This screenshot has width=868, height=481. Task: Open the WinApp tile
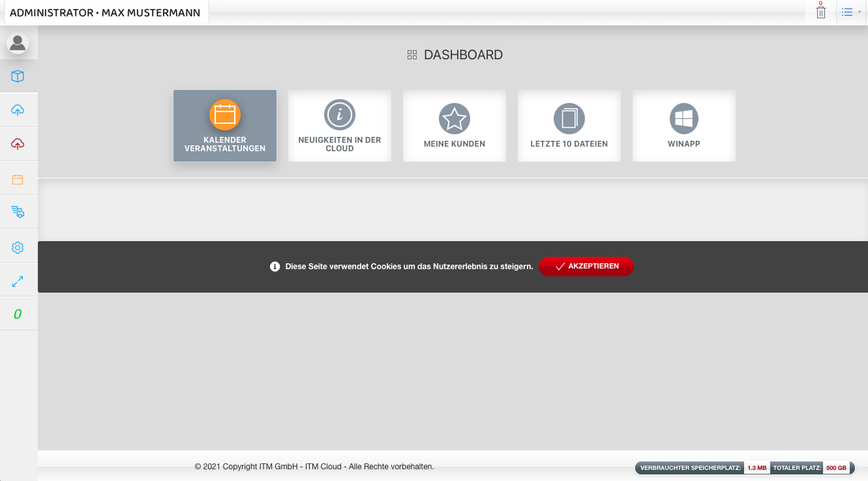click(x=684, y=126)
